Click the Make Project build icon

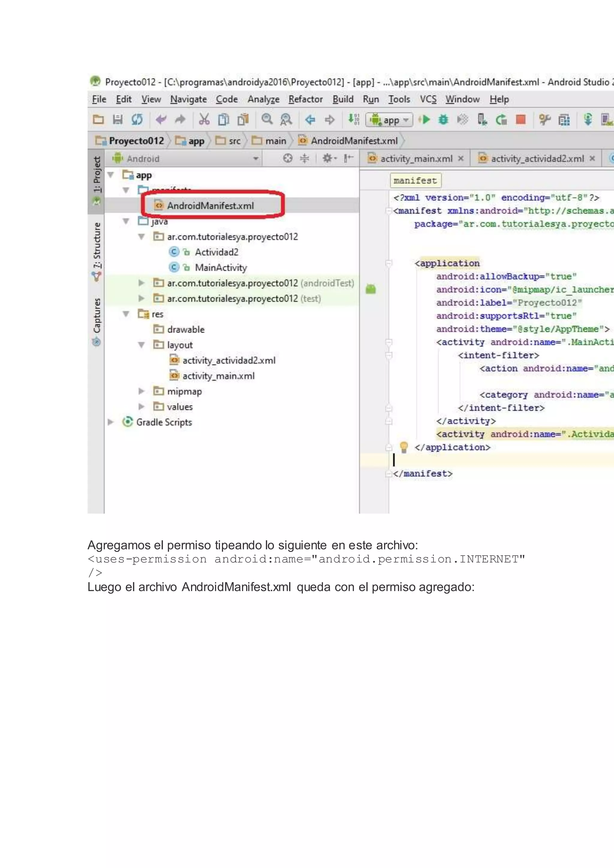[x=354, y=119]
